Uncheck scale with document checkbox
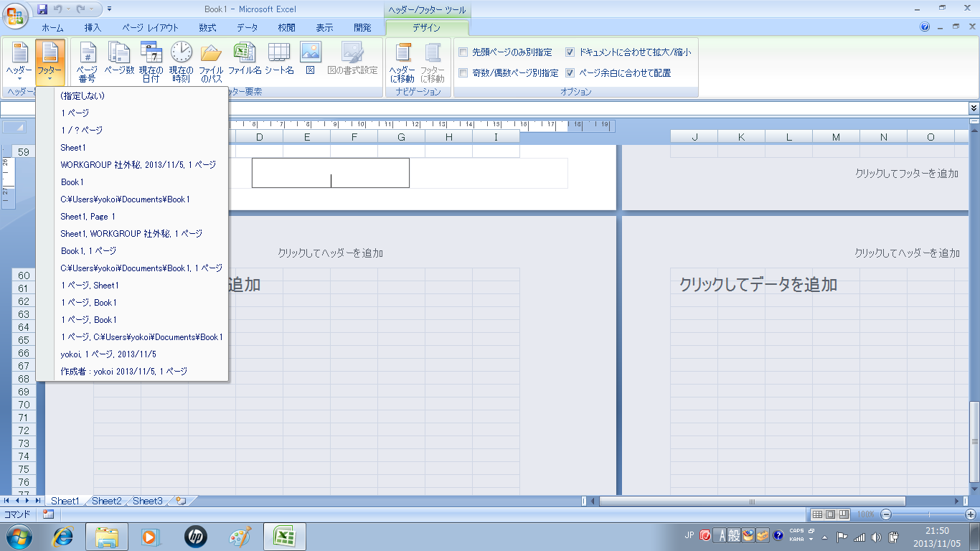 pos(570,52)
